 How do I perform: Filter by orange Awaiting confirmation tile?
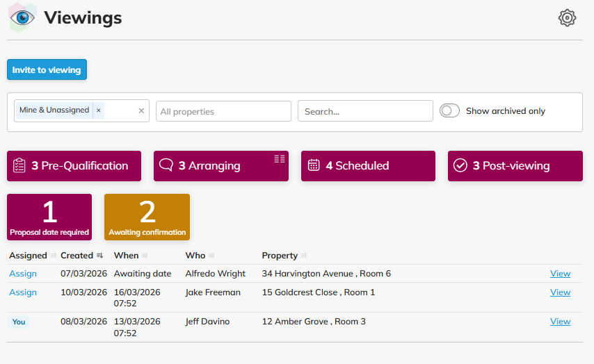click(x=147, y=217)
